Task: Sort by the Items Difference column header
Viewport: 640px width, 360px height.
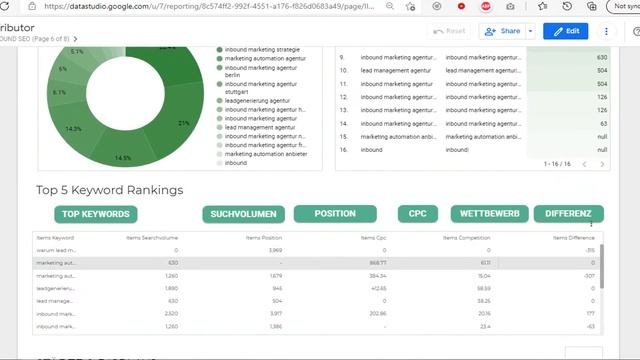Action: pos(573,238)
